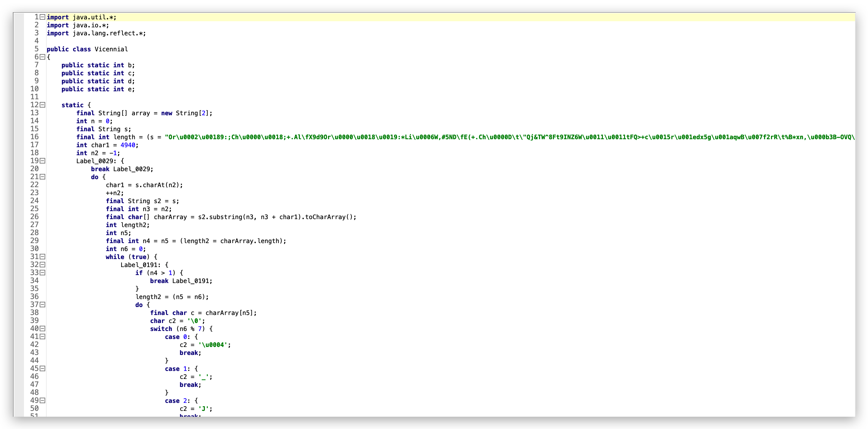Collapse the switch (n6 % 7) fold marker
This screenshot has height=429, width=868.
[x=42, y=328]
